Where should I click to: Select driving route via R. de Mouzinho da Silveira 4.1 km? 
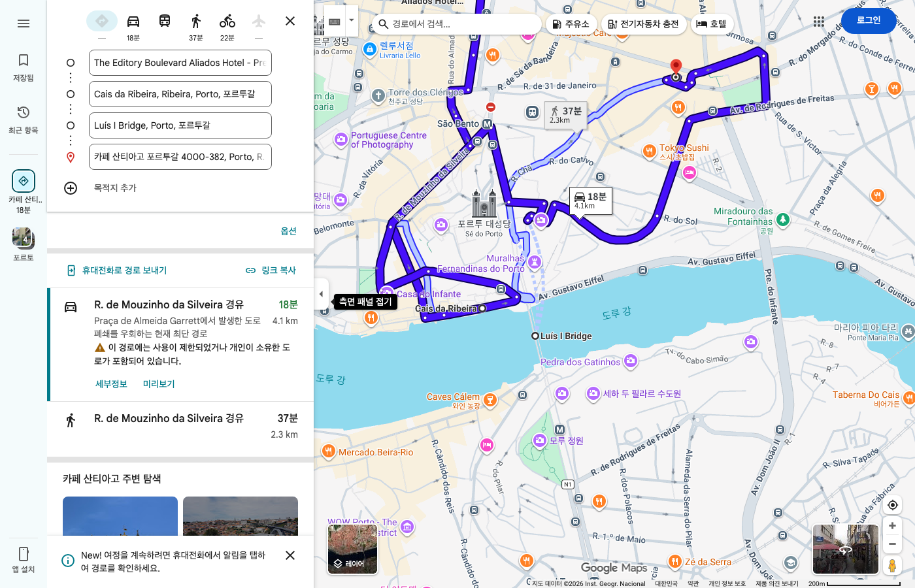[180, 344]
